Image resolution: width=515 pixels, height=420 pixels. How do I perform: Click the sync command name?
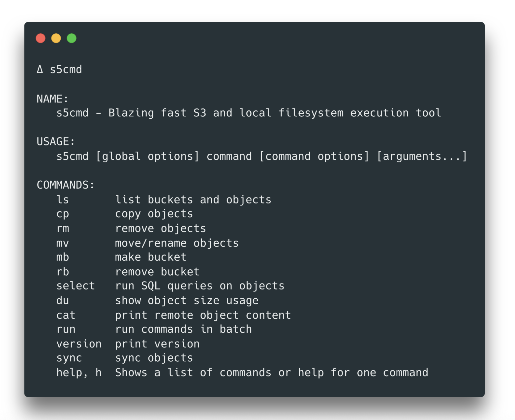[x=69, y=358]
